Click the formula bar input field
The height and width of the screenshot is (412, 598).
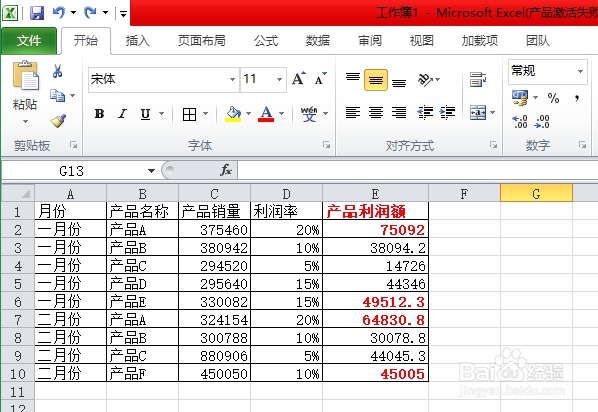click(418, 171)
